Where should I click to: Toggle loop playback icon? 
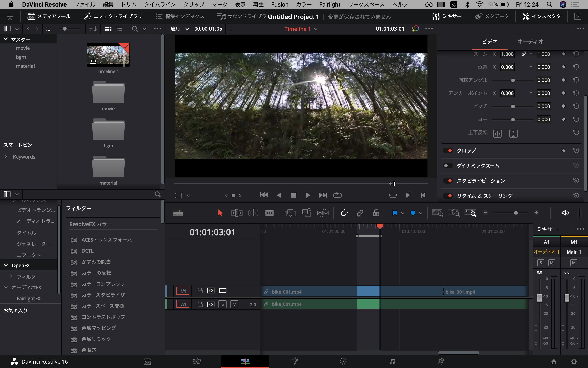coord(337,195)
